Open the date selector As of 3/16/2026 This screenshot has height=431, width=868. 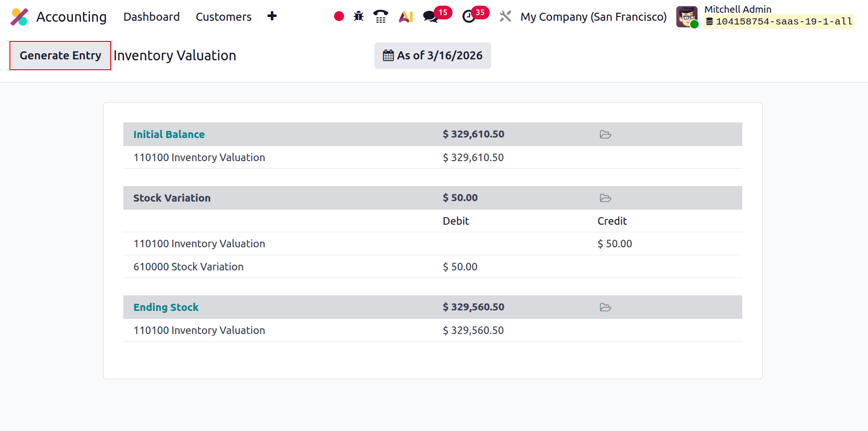pos(432,55)
